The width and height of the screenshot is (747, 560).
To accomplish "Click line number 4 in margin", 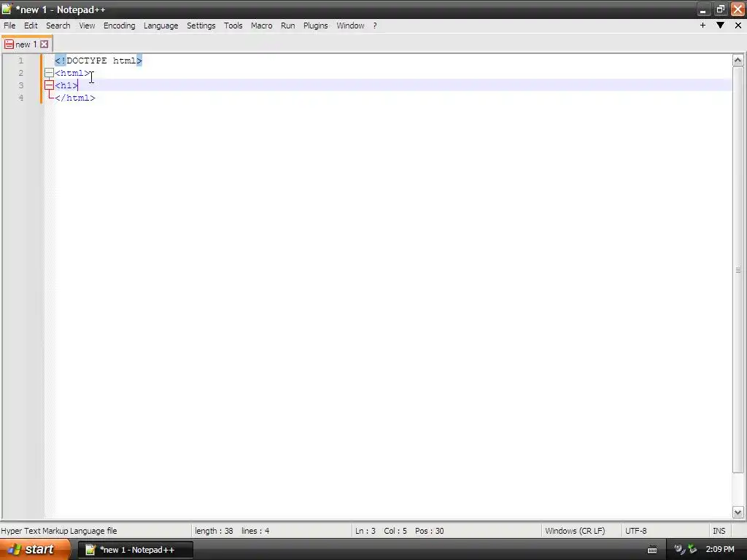I will pos(21,98).
